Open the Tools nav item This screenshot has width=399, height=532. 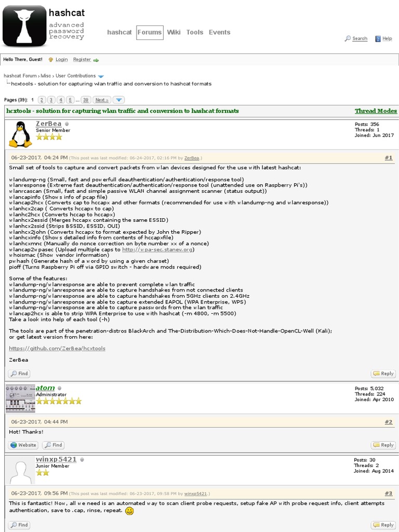195,32
